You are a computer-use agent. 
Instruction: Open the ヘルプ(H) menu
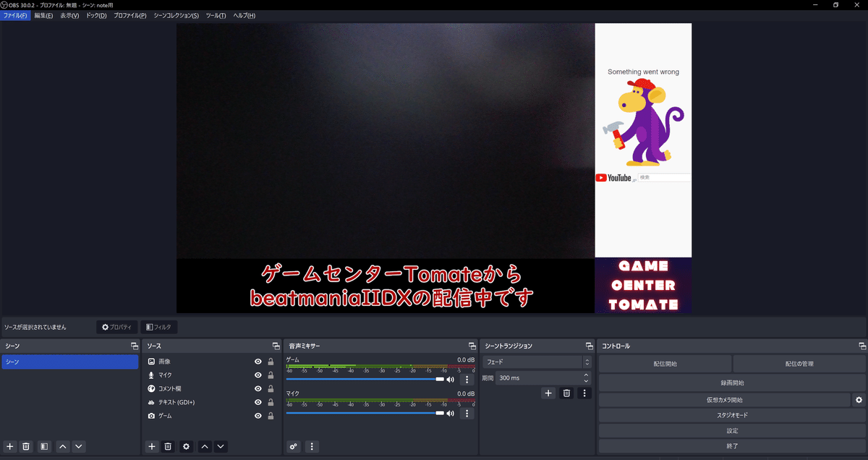coord(244,15)
